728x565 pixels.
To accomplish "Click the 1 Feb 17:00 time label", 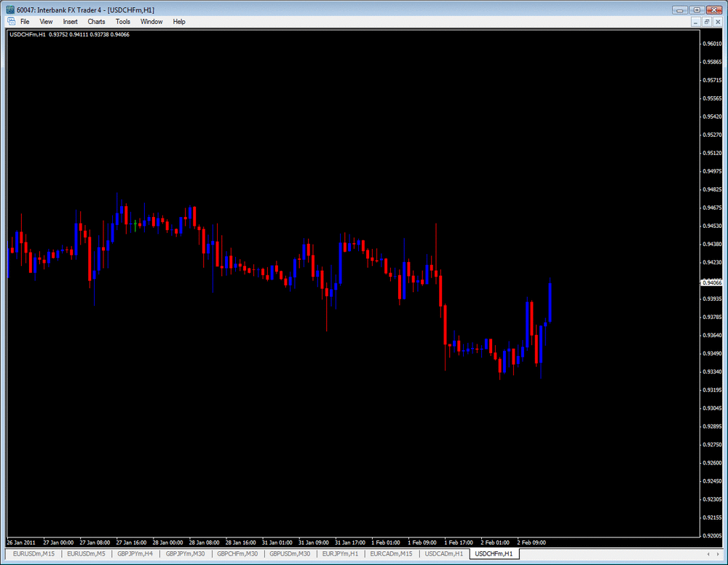I will point(459,542).
